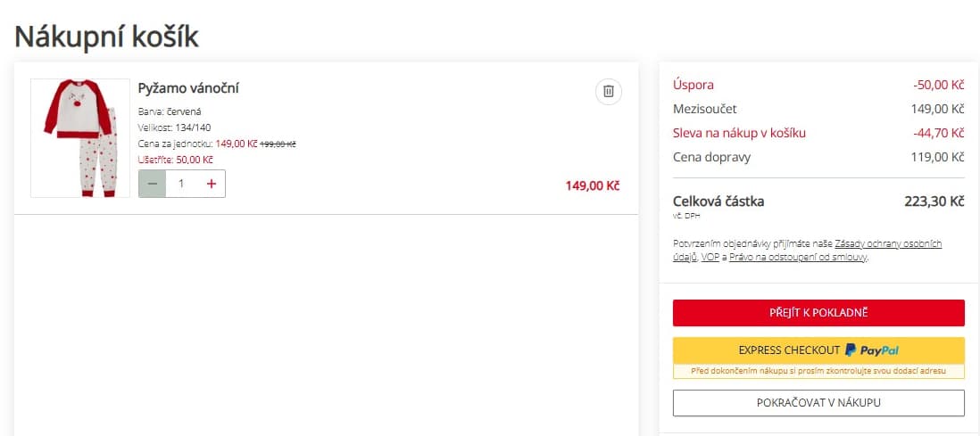Click the crossed-out original price 199,00 Kč

click(x=278, y=144)
